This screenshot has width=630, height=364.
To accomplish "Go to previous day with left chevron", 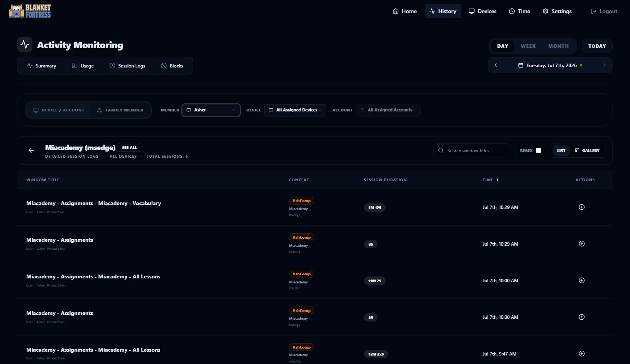I will [496, 66].
